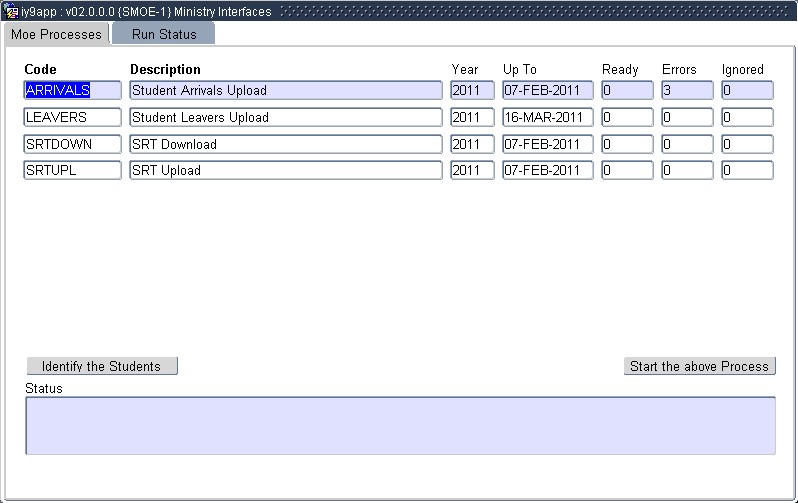Click the Year column label
Image resolution: width=798 pixels, height=503 pixels.
click(x=465, y=69)
